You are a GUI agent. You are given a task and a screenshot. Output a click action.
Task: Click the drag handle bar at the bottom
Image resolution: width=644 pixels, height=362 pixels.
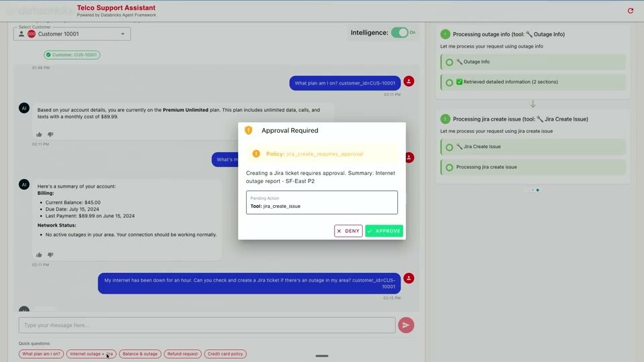[x=322, y=356]
